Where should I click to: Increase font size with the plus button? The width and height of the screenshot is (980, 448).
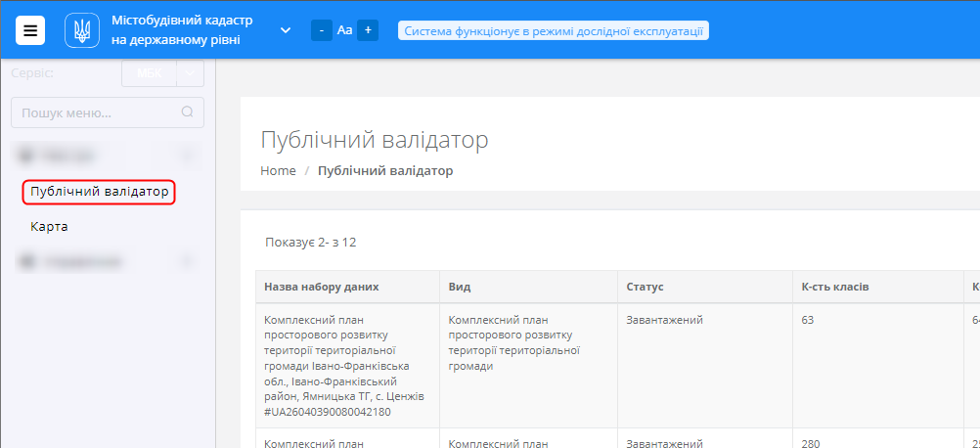click(368, 30)
